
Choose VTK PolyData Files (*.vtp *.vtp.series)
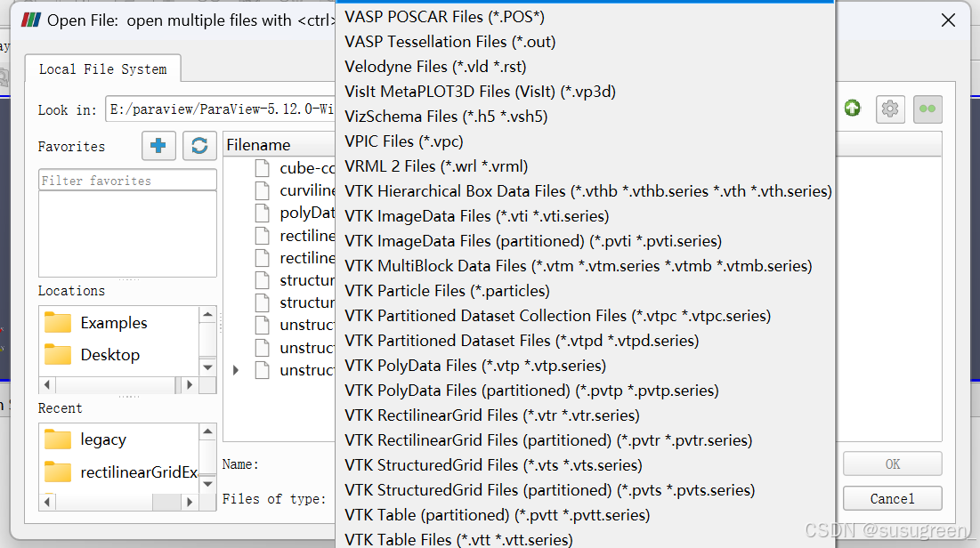coord(585,366)
